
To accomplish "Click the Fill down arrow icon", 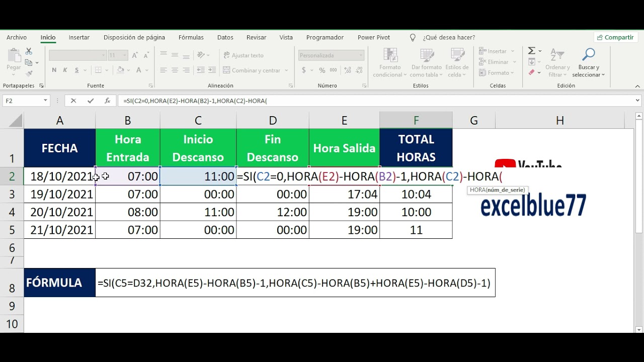I will coord(531,62).
